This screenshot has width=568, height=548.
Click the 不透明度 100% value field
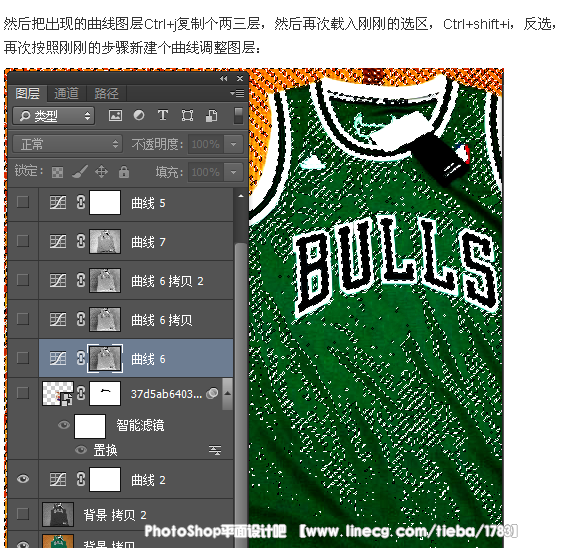click(x=205, y=144)
